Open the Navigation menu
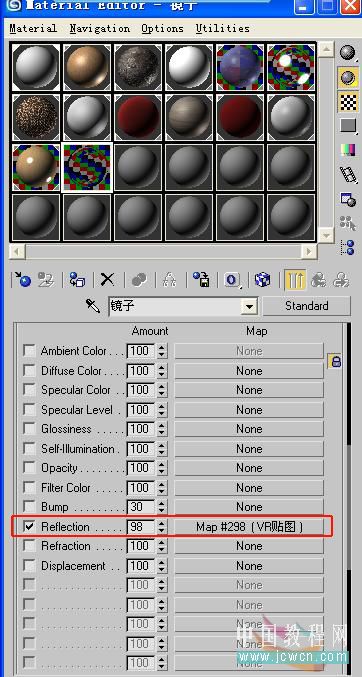Viewport: 362px width, 677px height. (100, 29)
